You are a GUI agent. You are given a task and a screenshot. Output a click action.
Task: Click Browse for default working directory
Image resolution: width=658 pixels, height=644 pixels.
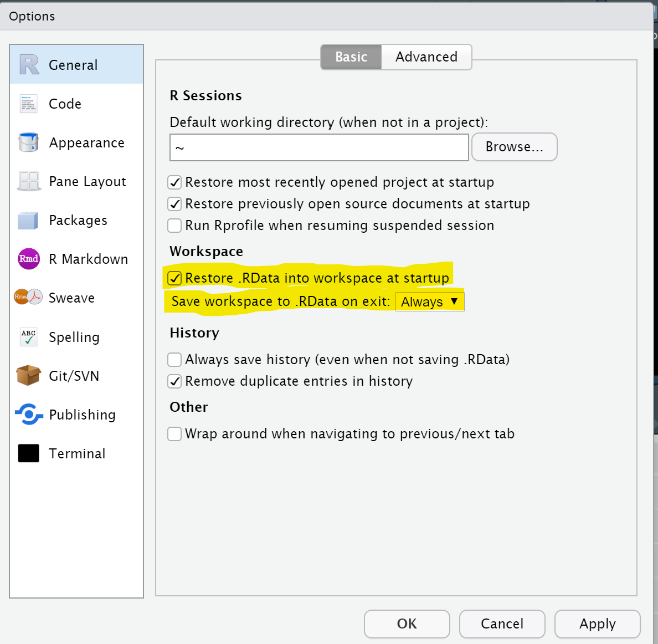514,147
